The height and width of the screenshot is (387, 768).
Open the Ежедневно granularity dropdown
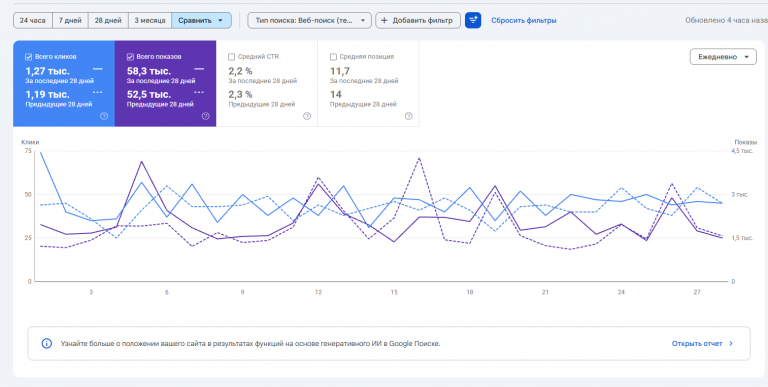coord(723,57)
